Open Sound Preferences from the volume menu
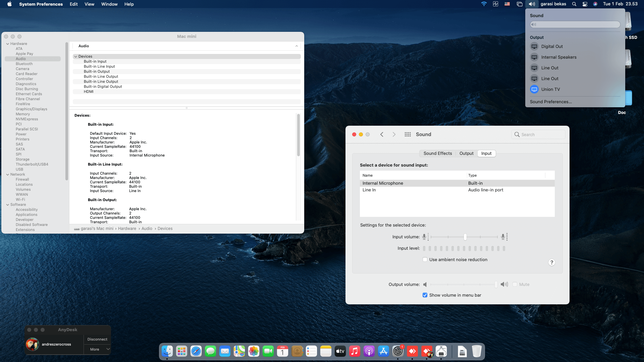 click(x=550, y=102)
